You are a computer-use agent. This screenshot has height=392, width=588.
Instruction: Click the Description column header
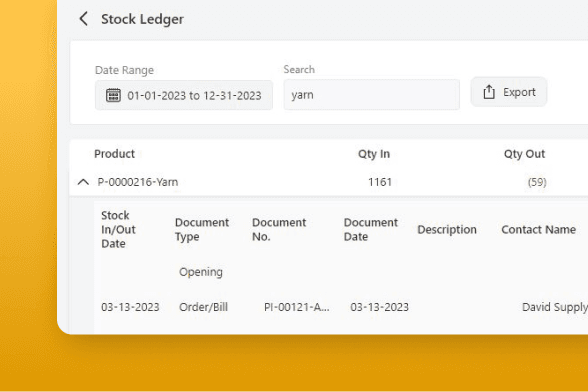click(x=447, y=230)
